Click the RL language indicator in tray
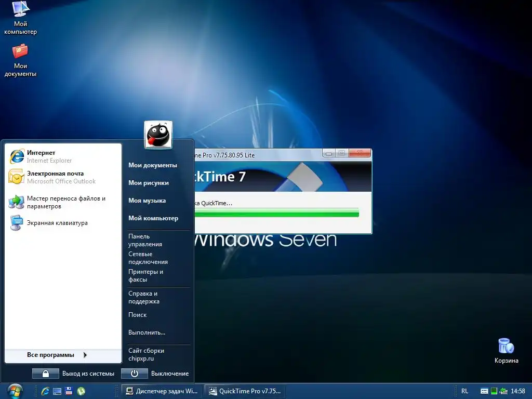The image size is (532, 399). click(x=464, y=391)
